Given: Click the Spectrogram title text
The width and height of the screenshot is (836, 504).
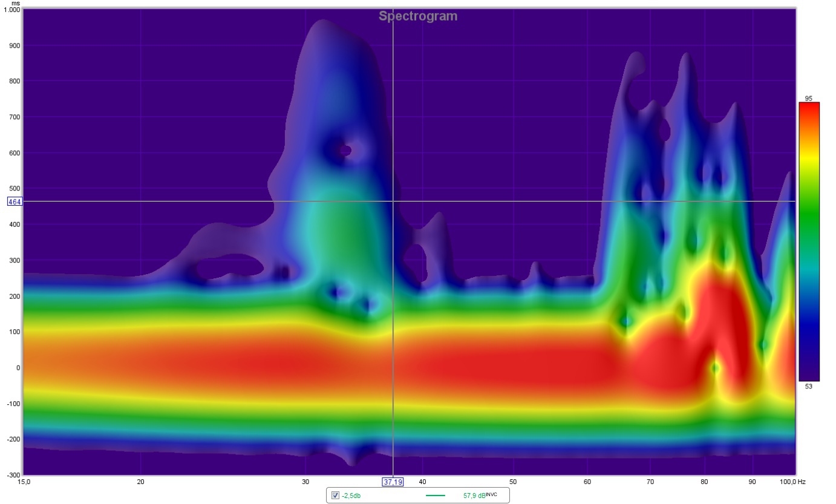Looking at the screenshot, I should coord(418,16).
